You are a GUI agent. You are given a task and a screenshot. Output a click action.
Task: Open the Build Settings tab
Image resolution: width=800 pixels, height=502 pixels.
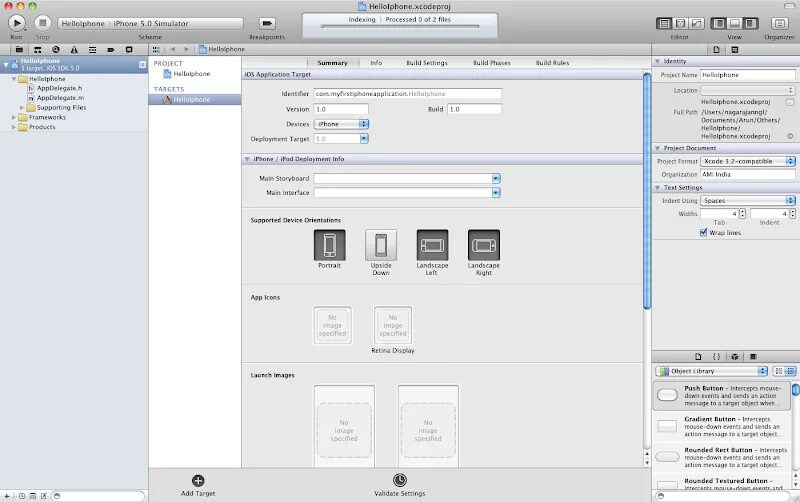(427, 63)
